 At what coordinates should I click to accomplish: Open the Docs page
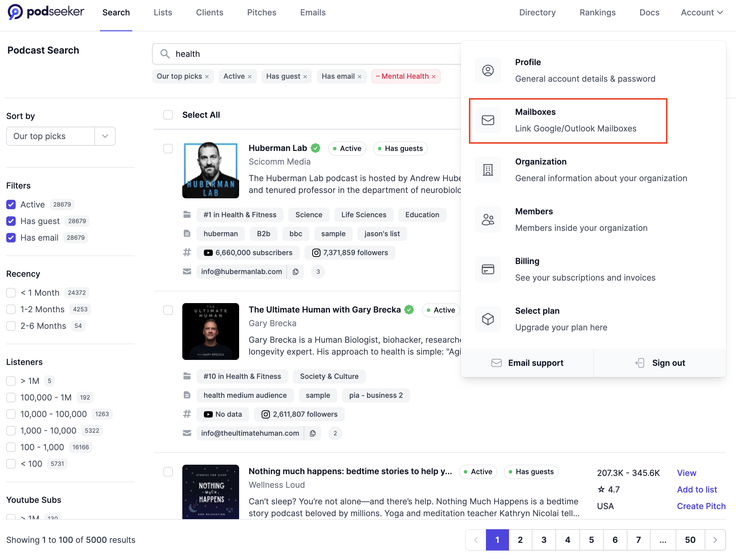(649, 12)
